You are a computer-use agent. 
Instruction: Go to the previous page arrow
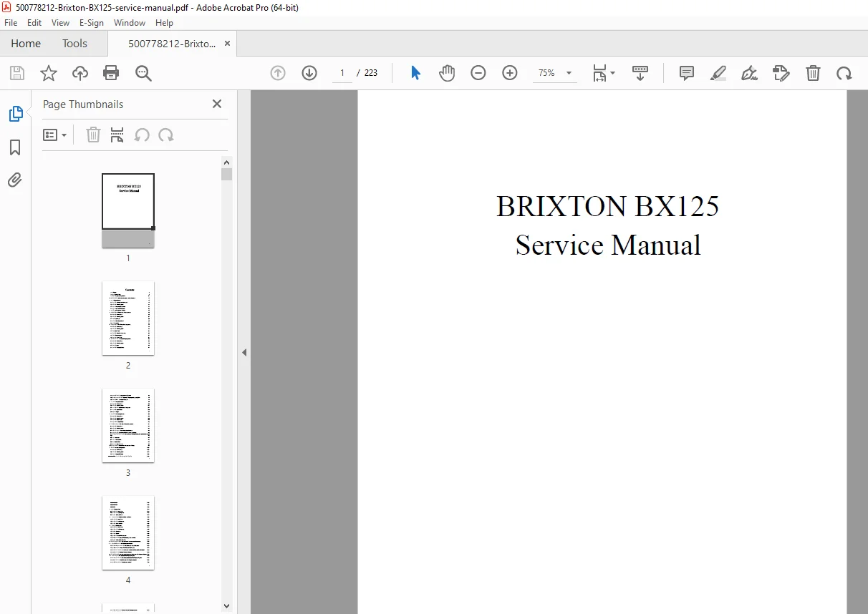278,73
